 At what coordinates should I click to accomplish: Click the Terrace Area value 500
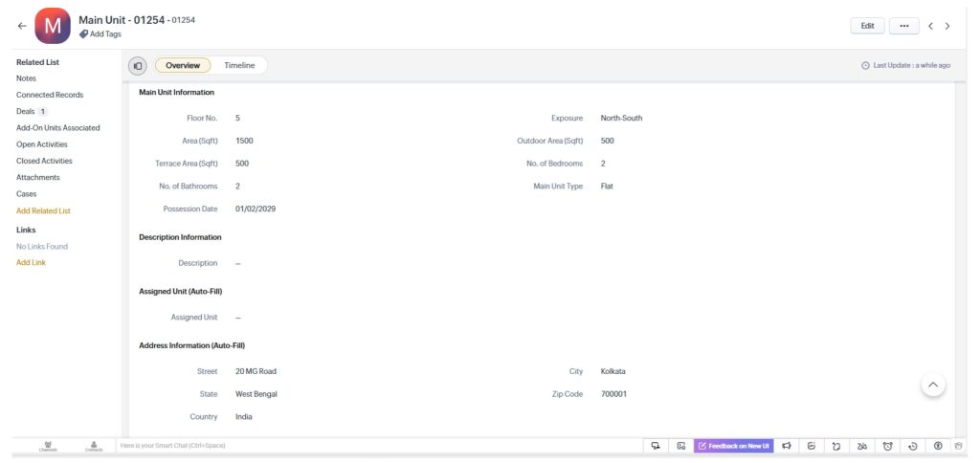(242, 164)
